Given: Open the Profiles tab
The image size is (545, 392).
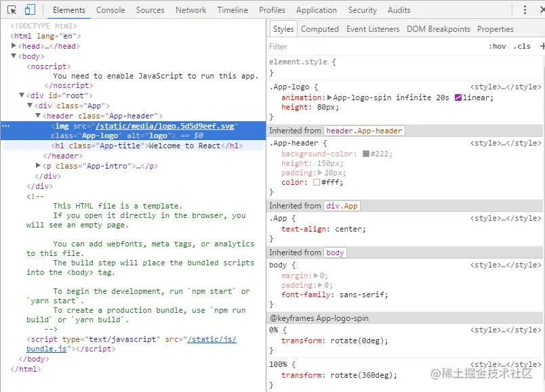Looking at the screenshot, I should pos(272,10).
